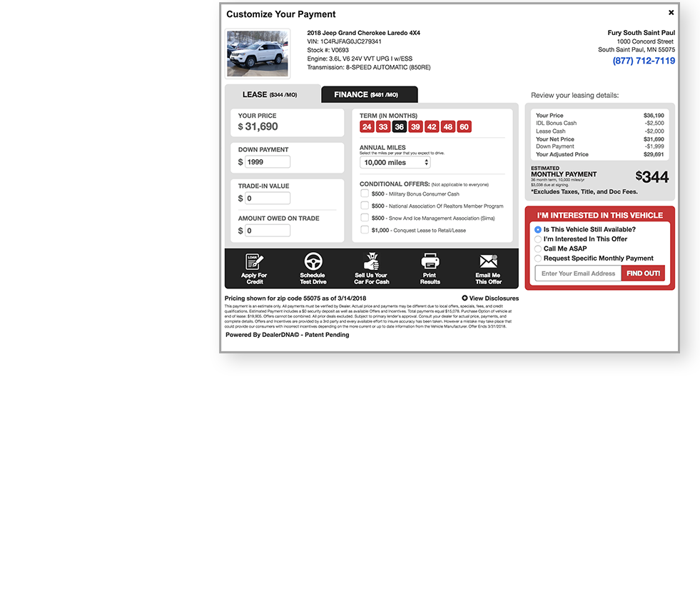
Task: Click the FIND OUT! button
Action: point(643,273)
